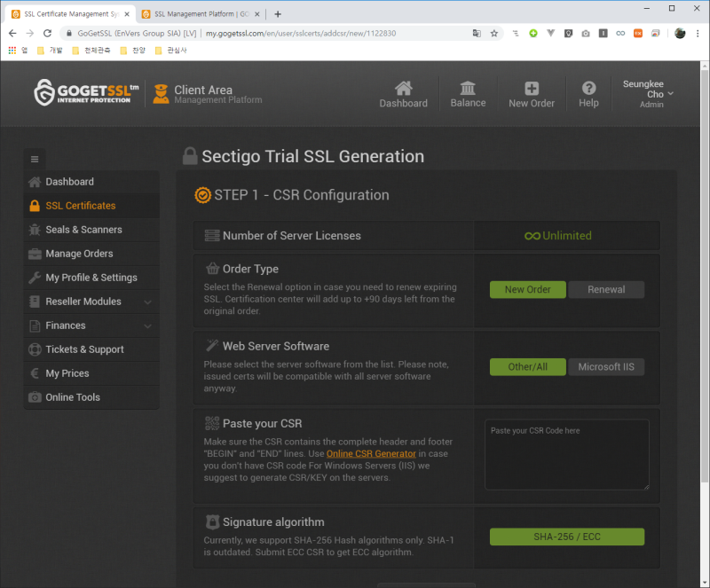Open the 관심사 bookmarks folder
Viewport: 710px width, 588px height.
point(170,51)
